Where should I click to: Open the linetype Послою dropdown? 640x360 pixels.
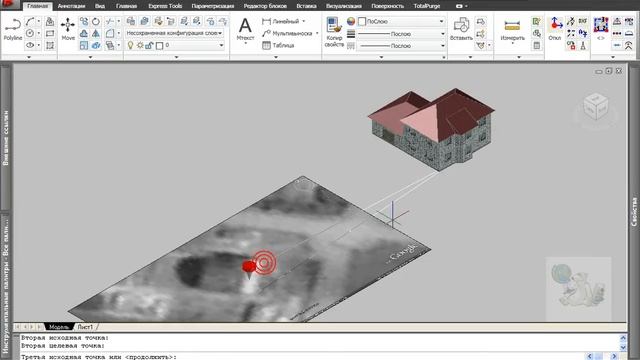tap(401, 46)
